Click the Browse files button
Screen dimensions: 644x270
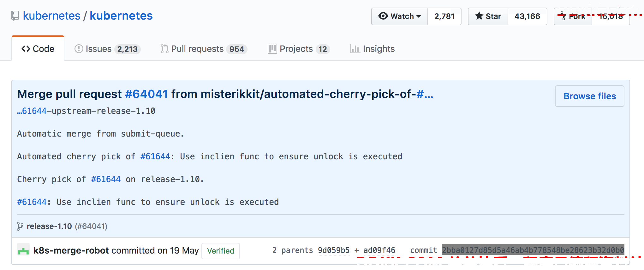click(589, 96)
